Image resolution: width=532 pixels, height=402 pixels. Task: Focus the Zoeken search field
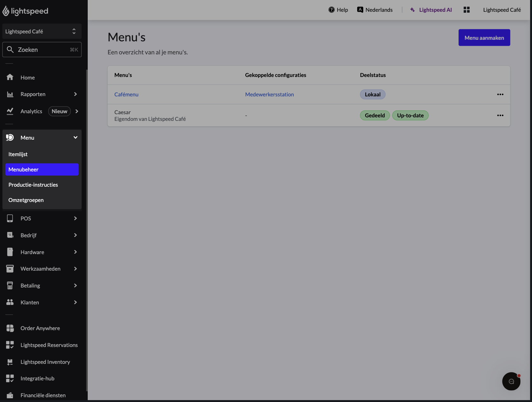(42, 50)
